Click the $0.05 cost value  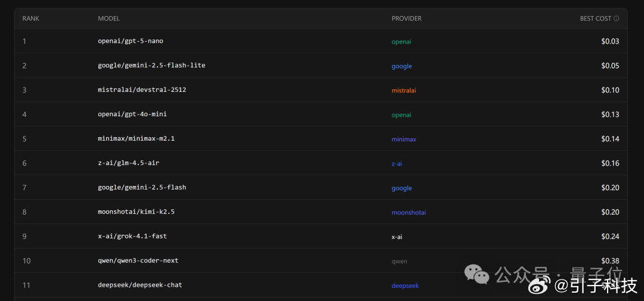pos(611,66)
